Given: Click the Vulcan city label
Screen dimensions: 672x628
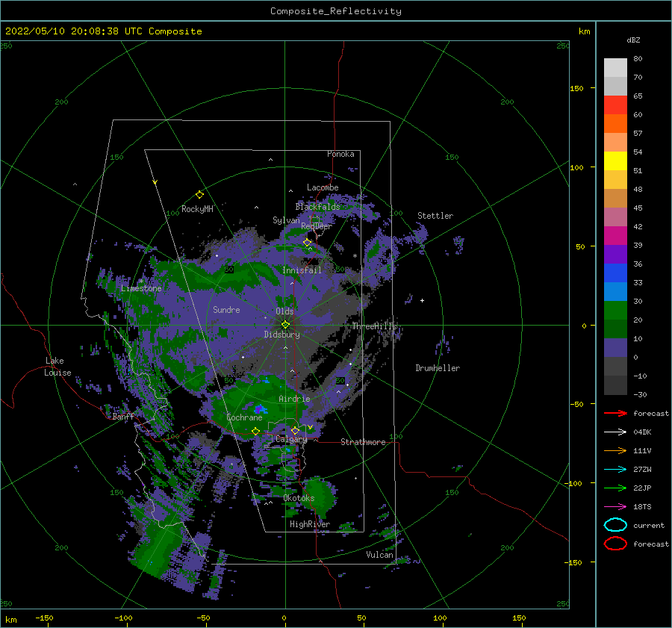Looking at the screenshot, I should [x=380, y=555].
